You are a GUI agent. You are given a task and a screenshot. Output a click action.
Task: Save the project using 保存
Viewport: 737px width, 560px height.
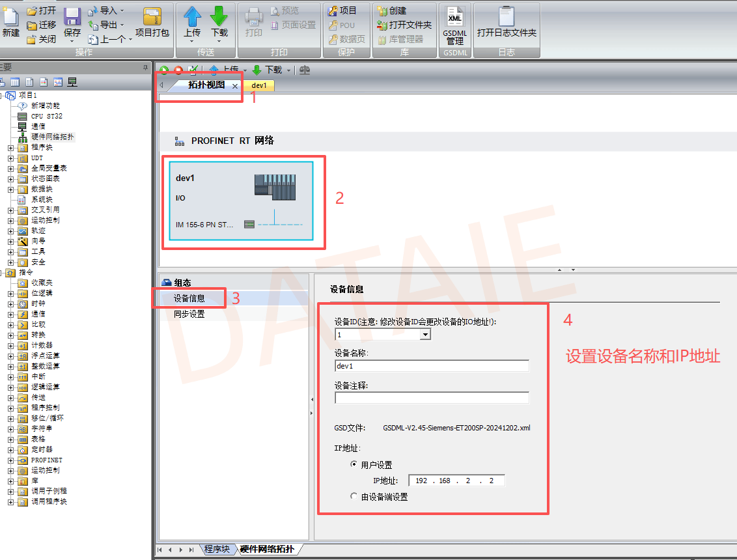click(72, 21)
